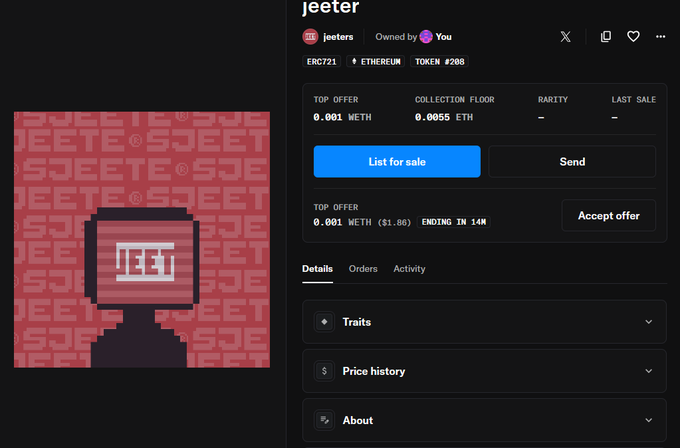Open the jeeter NFT artwork image
The height and width of the screenshot is (448, 680).
(142, 240)
